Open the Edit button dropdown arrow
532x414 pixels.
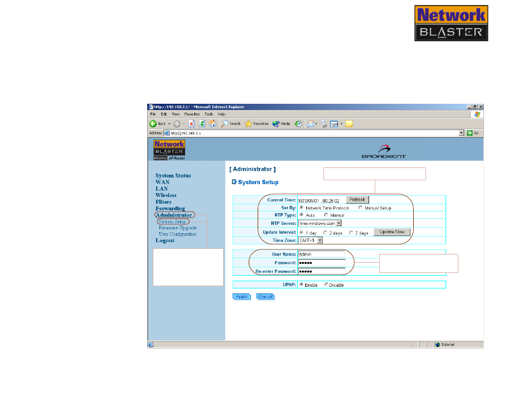pos(341,124)
